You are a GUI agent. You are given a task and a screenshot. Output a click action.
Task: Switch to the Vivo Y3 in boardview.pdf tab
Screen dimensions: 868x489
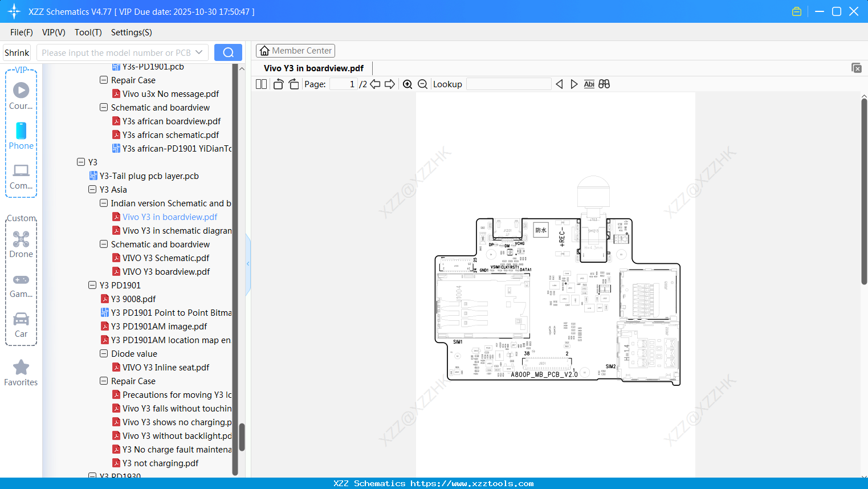(x=313, y=67)
